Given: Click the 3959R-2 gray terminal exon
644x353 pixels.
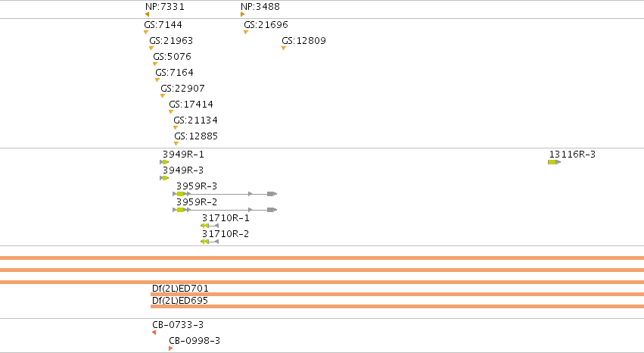Looking at the screenshot, I should point(272,210).
